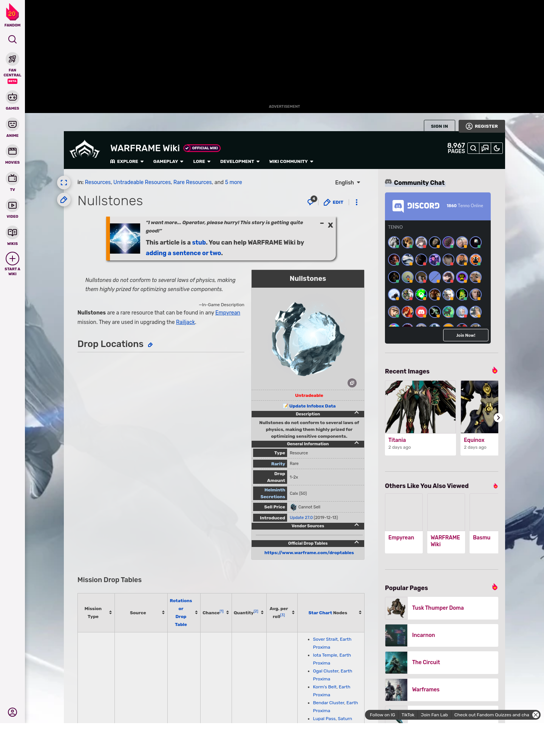
Task: Open the Games controller icon
Action: 12,97
